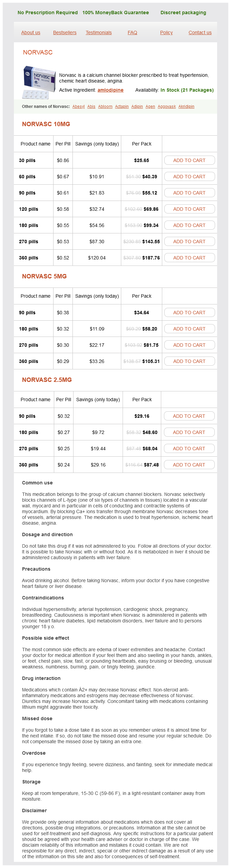Screen dimensions: 231x868
Task: Follow the amlodipine active ingredient link
Action: pyautogui.click(x=110, y=90)
